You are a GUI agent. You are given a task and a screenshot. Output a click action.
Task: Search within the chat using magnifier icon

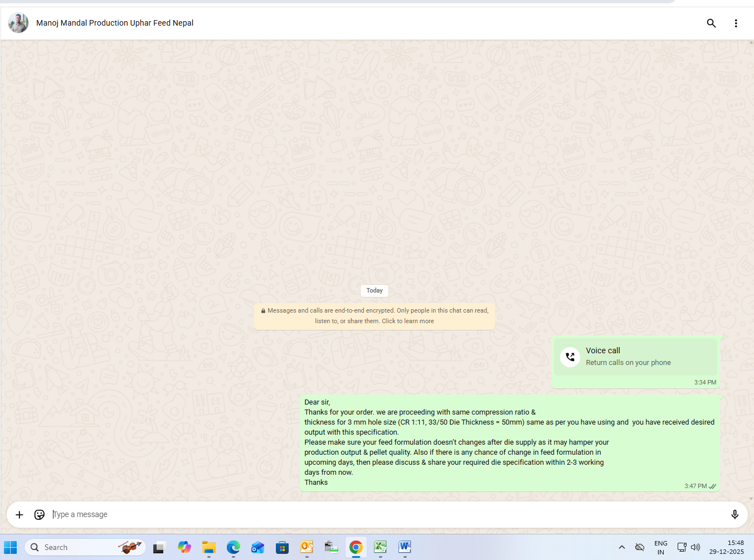pyautogui.click(x=711, y=23)
